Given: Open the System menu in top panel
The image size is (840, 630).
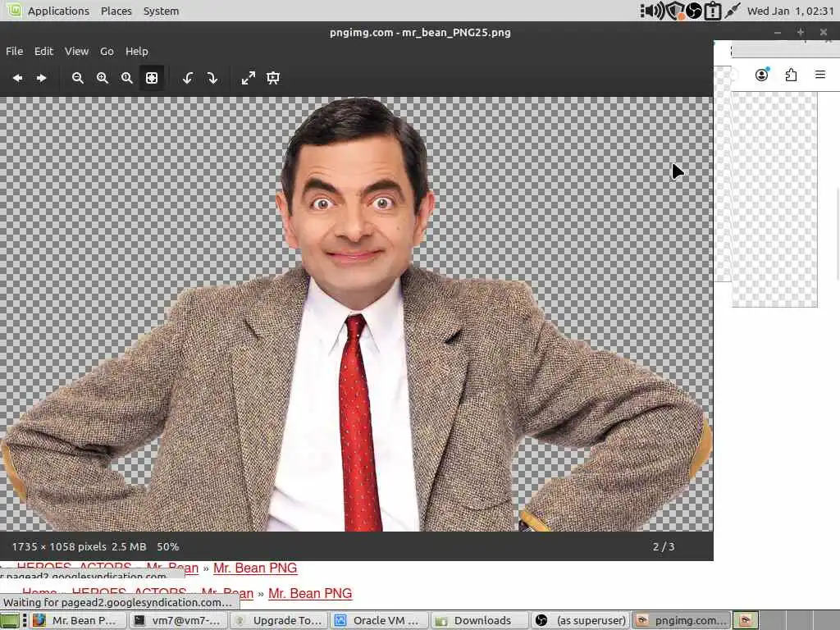Looking at the screenshot, I should pos(162,11).
